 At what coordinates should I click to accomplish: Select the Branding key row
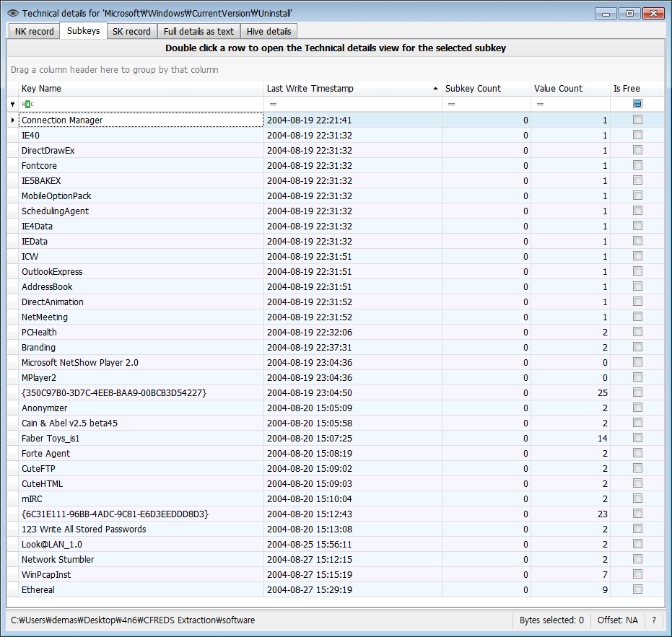coord(336,348)
